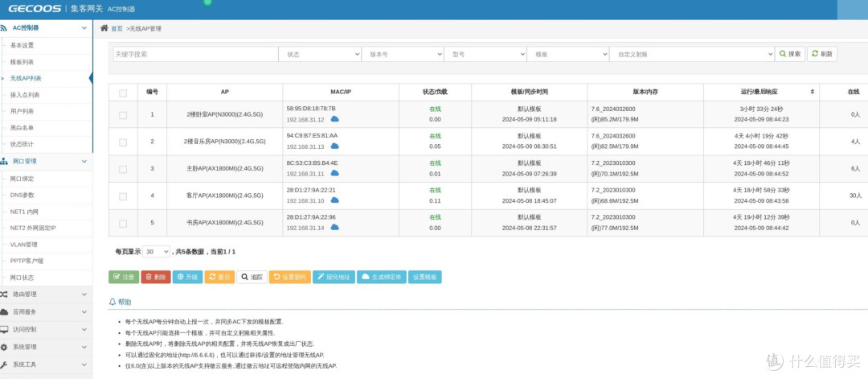Tick the select-all checkbox in the table header

pos(123,93)
